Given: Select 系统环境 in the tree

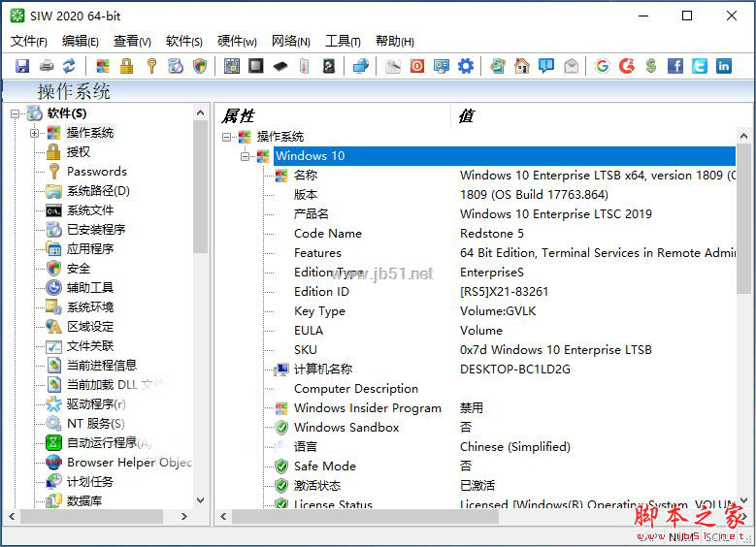Looking at the screenshot, I should coord(90,307).
